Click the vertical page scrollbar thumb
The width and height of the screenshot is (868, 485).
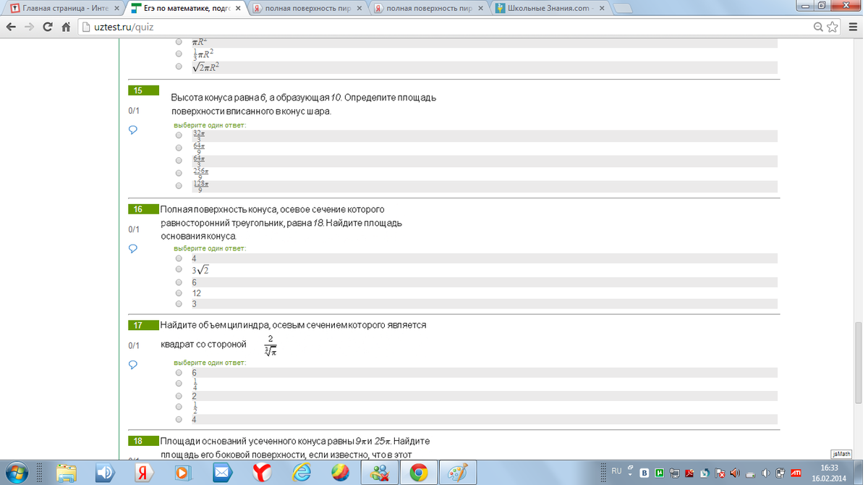pyautogui.click(x=859, y=363)
